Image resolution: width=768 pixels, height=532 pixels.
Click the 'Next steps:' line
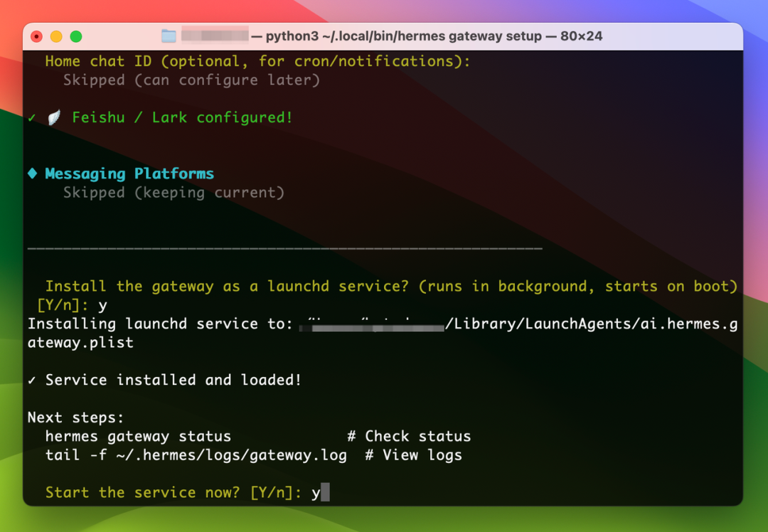coord(76,417)
